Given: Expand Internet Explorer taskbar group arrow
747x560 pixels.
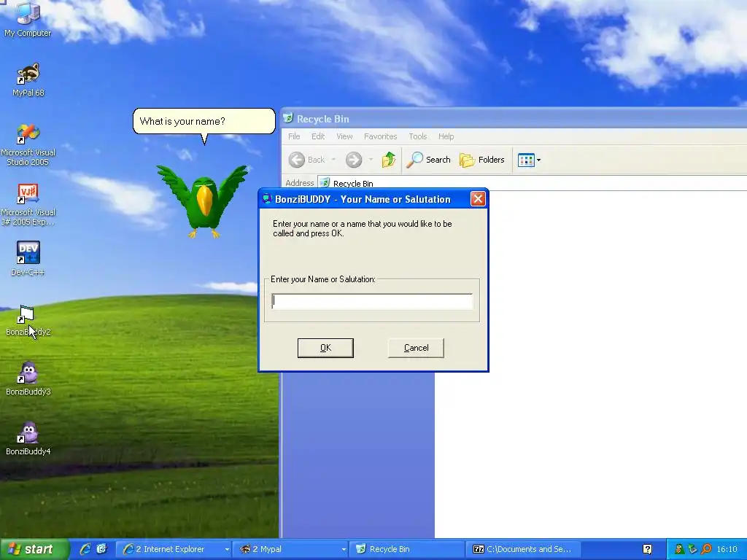Looking at the screenshot, I should click(227, 549).
